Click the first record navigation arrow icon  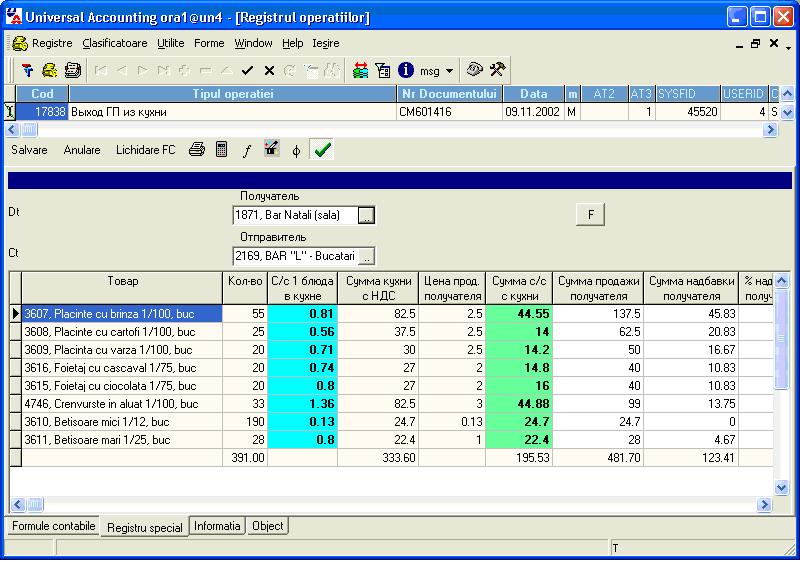pos(101,70)
